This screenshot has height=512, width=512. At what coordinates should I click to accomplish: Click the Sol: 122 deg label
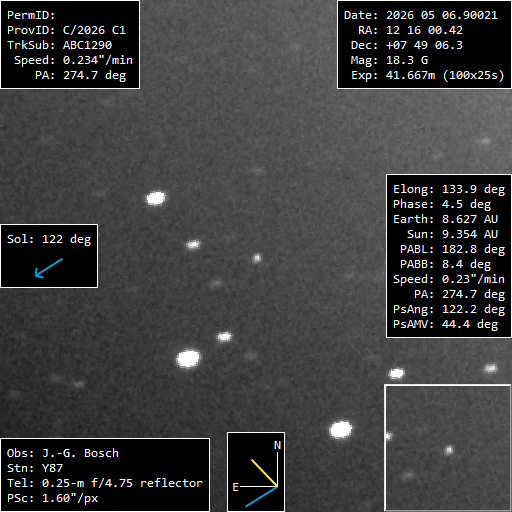[49, 239]
